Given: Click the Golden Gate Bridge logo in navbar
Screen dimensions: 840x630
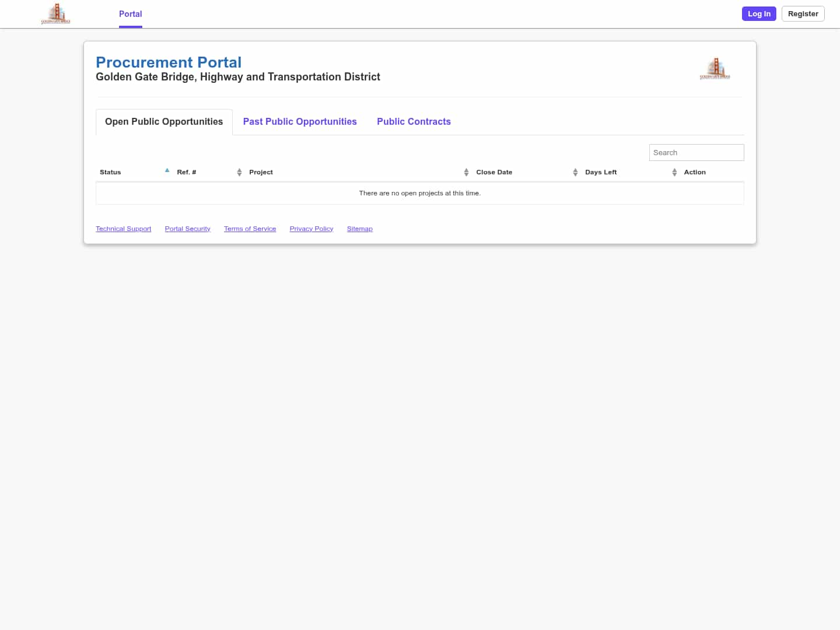Looking at the screenshot, I should pyautogui.click(x=55, y=13).
